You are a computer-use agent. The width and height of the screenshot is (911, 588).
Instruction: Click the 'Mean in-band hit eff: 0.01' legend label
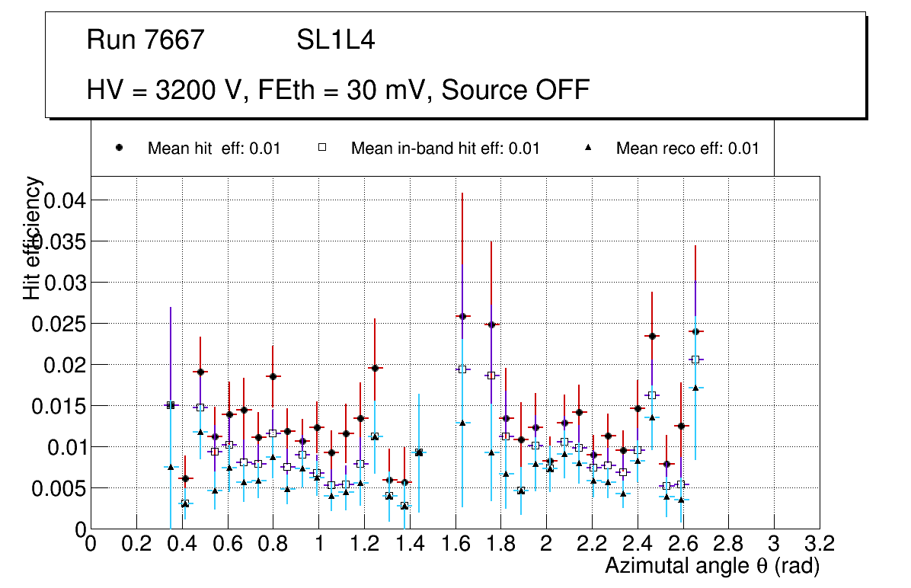pyautogui.click(x=445, y=149)
